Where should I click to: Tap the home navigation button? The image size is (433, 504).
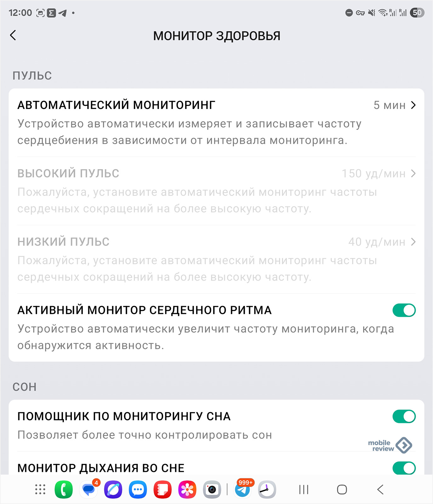(x=342, y=490)
